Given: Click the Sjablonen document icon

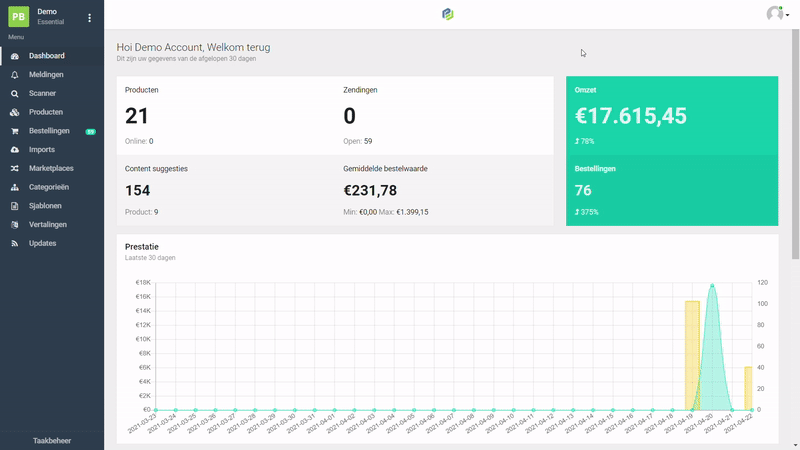Looking at the screenshot, I should pos(15,206).
